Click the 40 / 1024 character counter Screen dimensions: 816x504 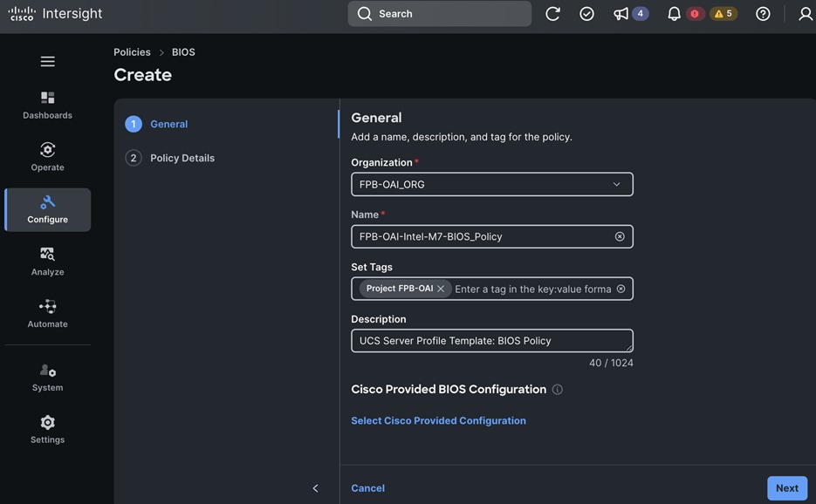[611, 363]
